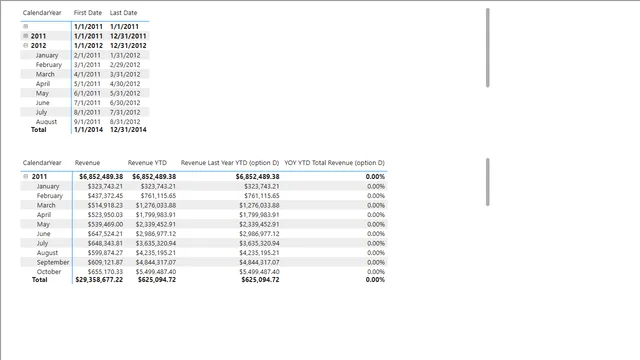
Task: Select January row under 2011 revenue
Action: (204, 186)
